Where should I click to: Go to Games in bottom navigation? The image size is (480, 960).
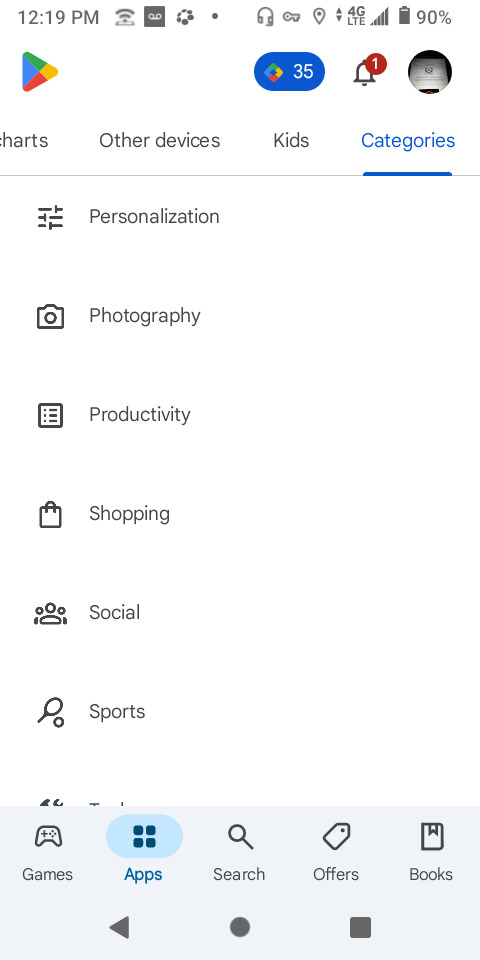(x=48, y=852)
